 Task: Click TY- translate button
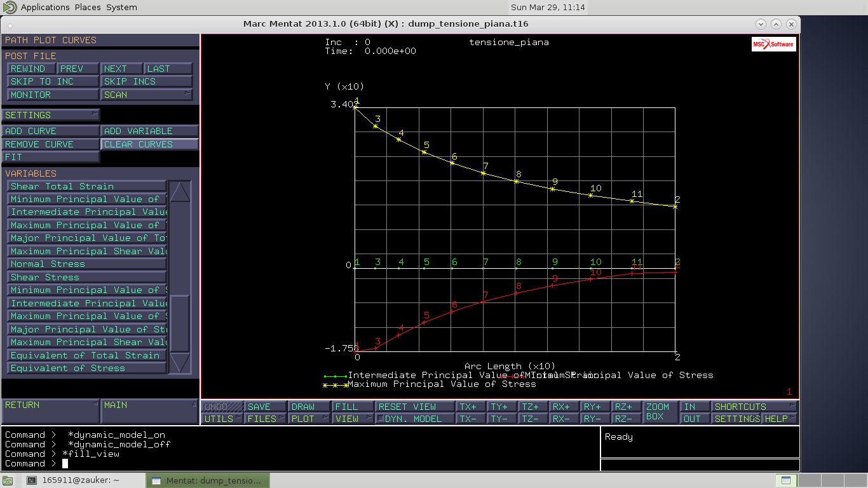(503, 419)
